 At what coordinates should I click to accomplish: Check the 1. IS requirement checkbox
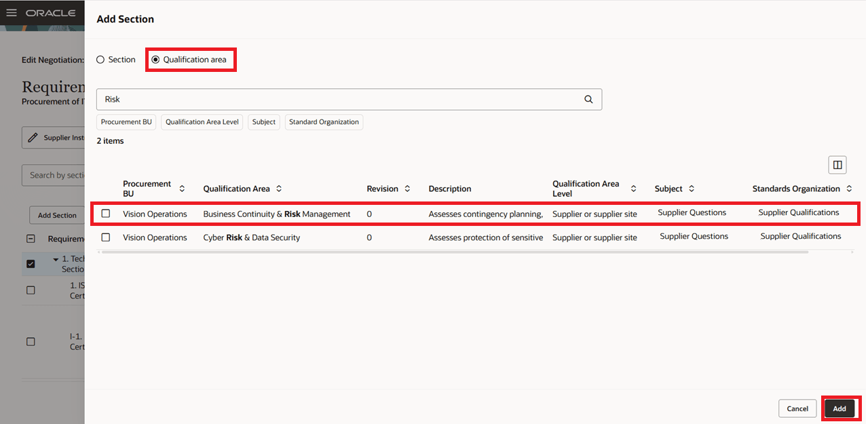click(31, 290)
